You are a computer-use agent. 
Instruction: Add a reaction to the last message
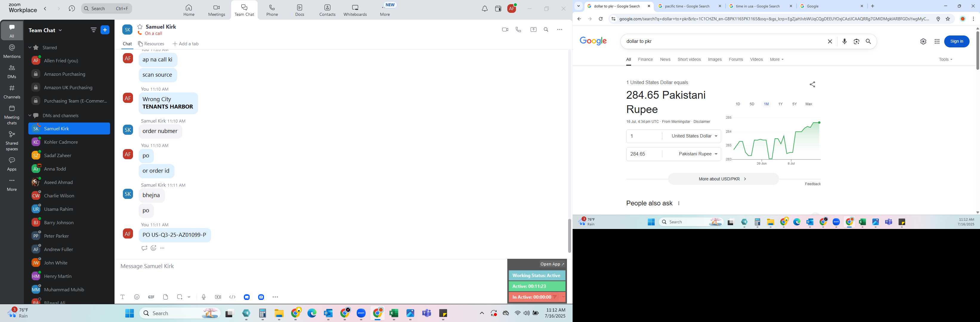tap(153, 248)
